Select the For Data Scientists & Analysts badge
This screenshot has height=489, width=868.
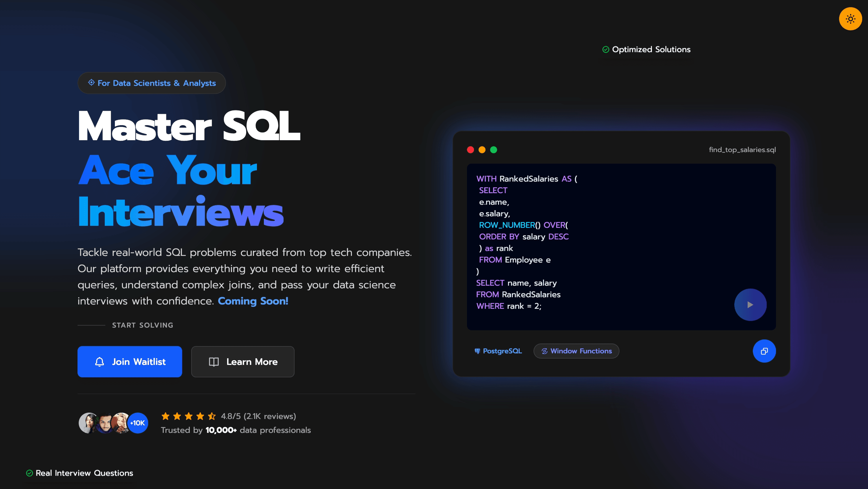click(152, 83)
